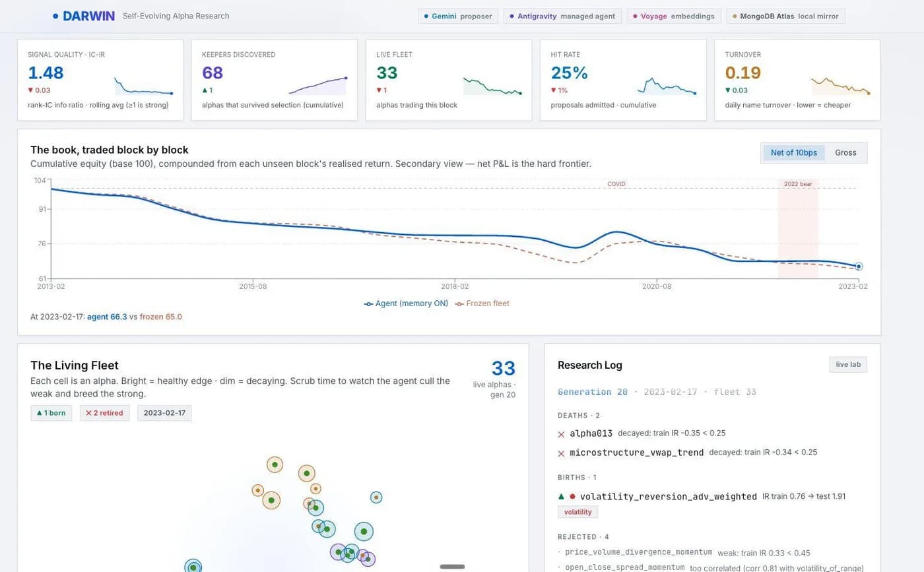
Task: Click the 2020-08 axis label
Action: (657, 286)
